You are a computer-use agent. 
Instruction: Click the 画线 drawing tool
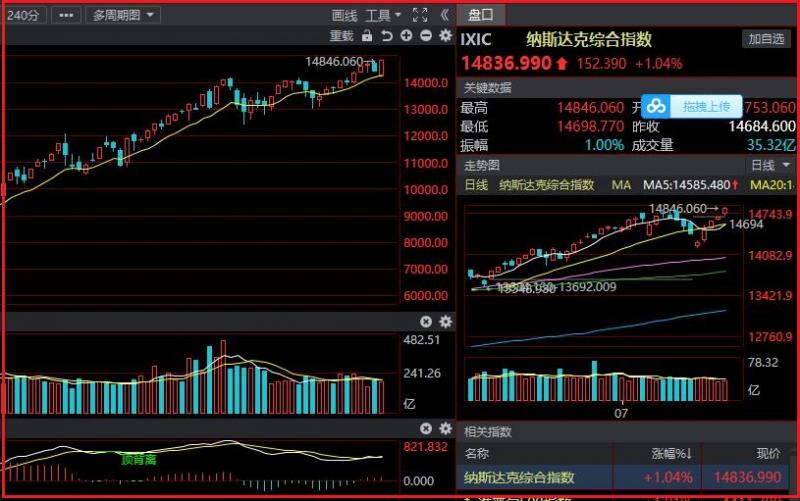click(x=344, y=16)
